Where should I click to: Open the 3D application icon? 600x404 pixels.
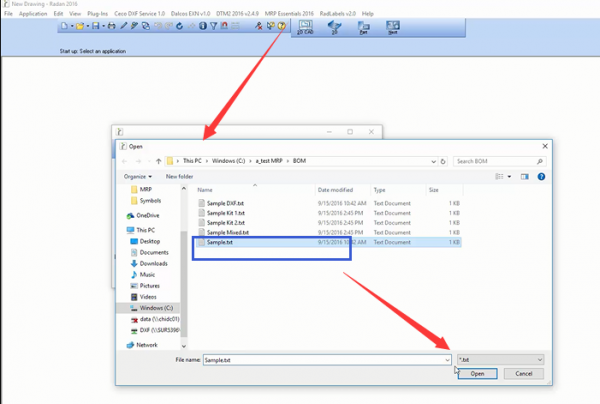334,27
